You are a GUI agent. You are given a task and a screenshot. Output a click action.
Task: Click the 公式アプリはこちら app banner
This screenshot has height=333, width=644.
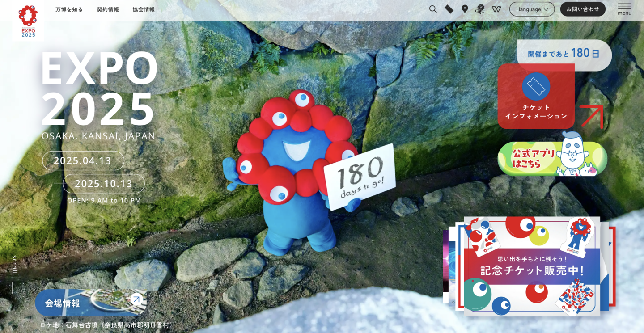pyautogui.click(x=552, y=159)
